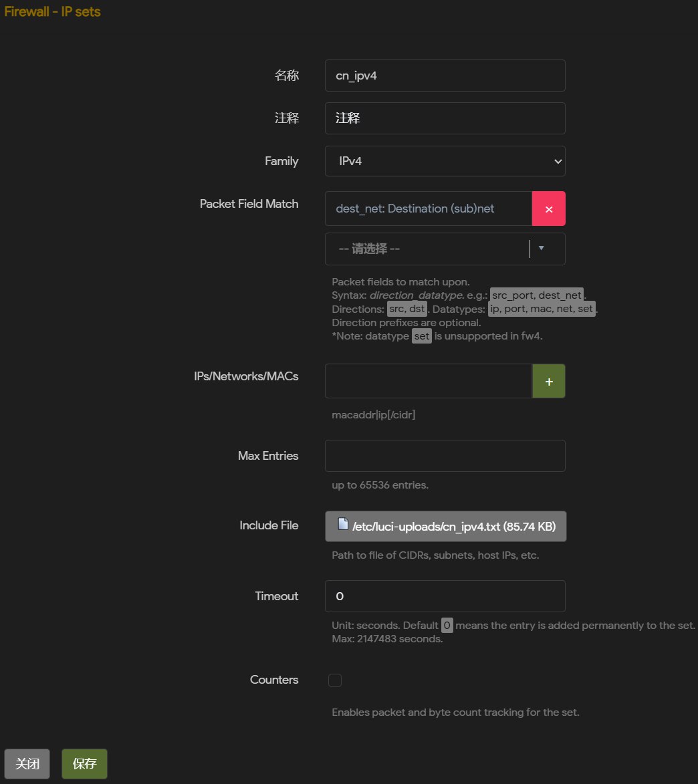The height and width of the screenshot is (784, 698).
Task: Enable the Counters checkbox
Action: coord(335,680)
